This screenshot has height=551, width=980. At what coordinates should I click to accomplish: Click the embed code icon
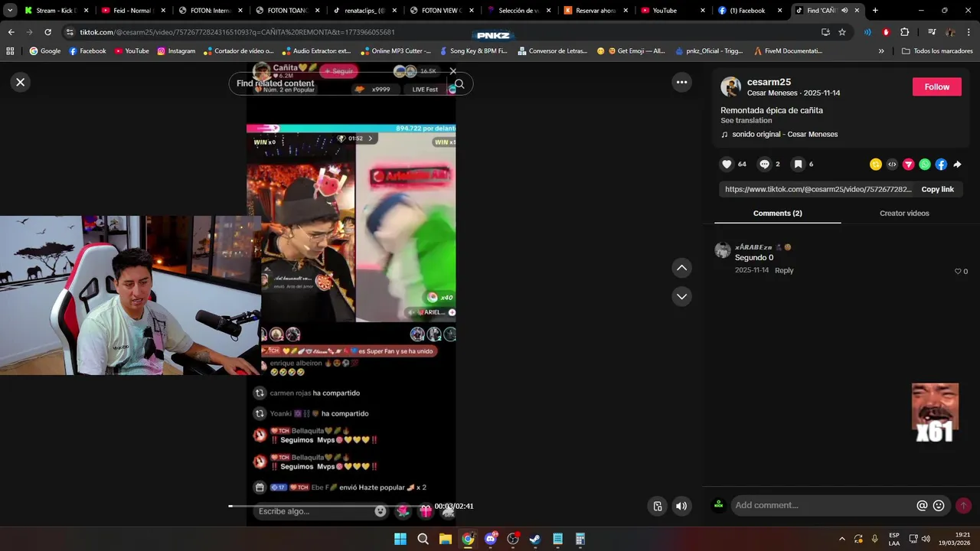pos(892,165)
